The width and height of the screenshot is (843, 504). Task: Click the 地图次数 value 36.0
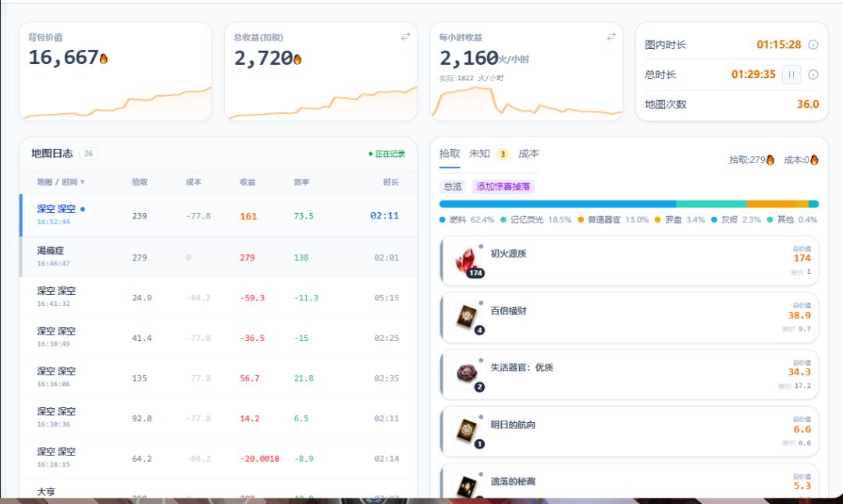(x=808, y=105)
